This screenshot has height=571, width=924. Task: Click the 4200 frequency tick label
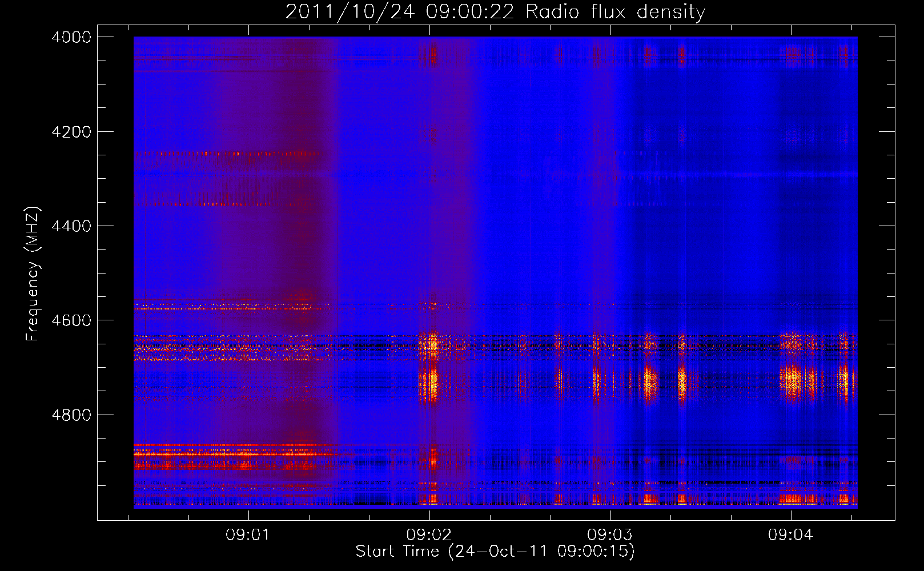coord(71,132)
